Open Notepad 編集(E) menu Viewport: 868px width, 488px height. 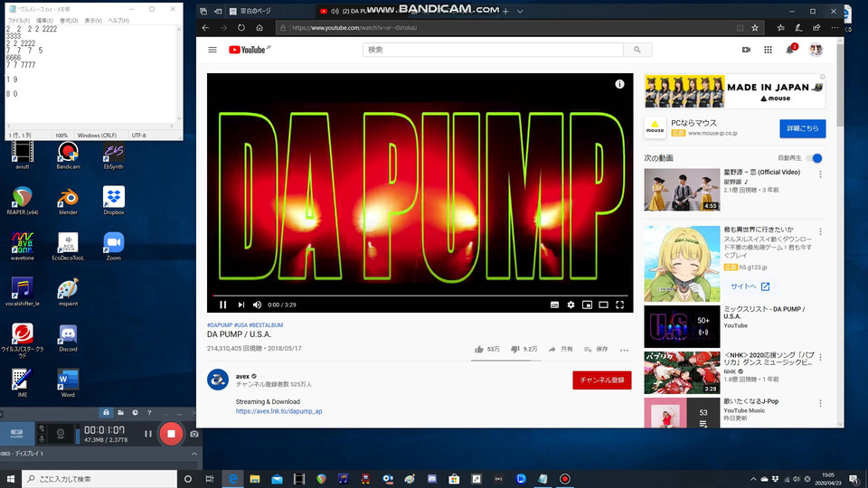(x=44, y=21)
